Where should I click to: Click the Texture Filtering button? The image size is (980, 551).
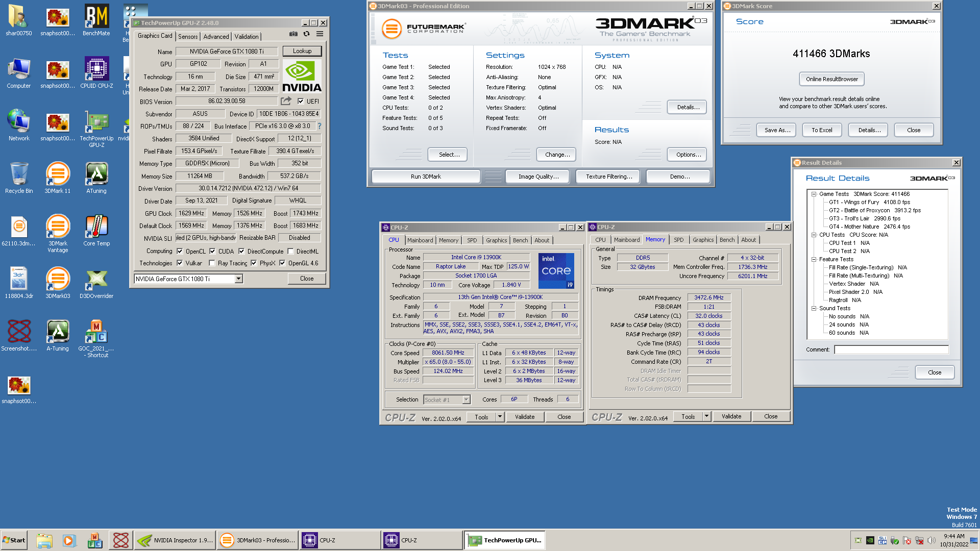(609, 177)
